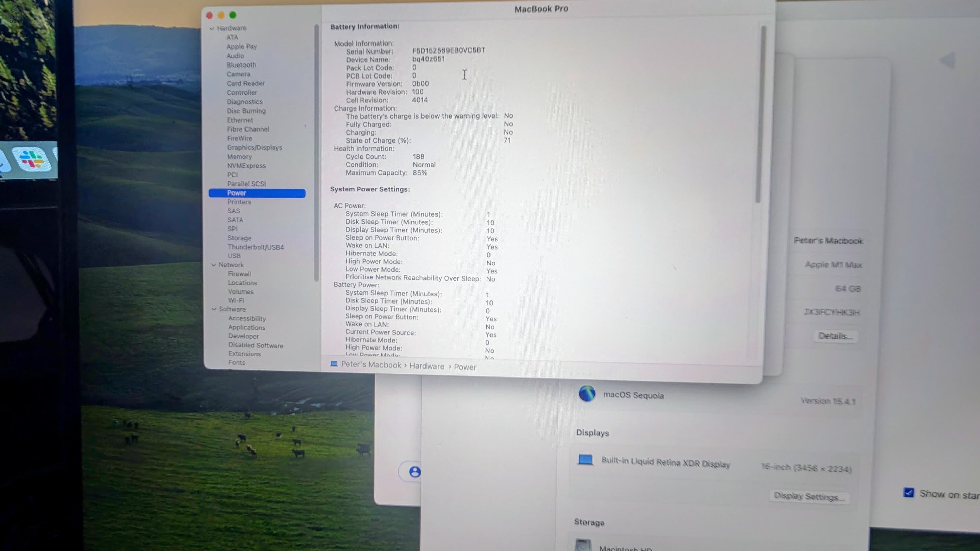Screen dimensions: 980x551
Task: Click the Device Name value bq40z651
Action: coord(428,59)
